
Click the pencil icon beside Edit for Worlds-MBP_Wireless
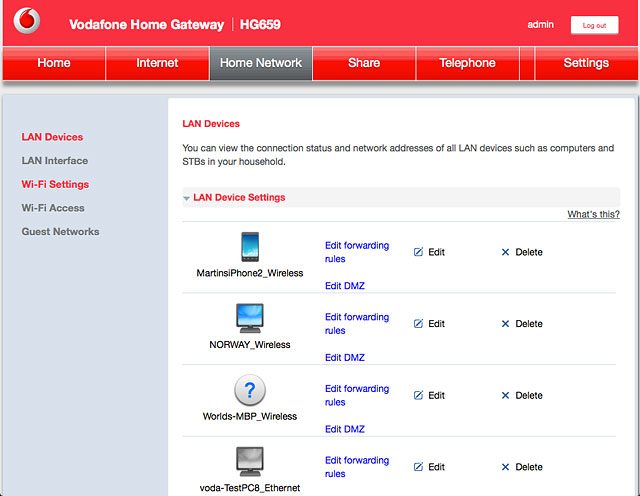point(418,395)
